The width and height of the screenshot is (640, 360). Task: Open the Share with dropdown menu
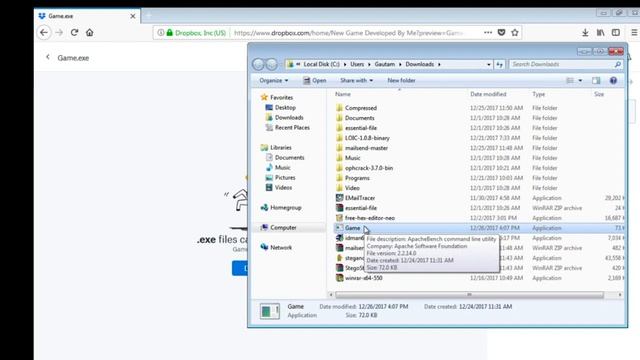[356, 80]
